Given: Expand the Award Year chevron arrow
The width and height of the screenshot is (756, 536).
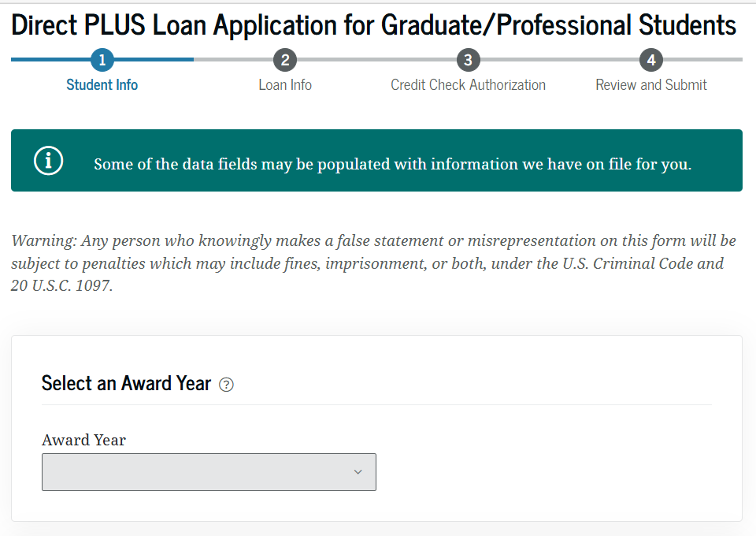Looking at the screenshot, I should (x=358, y=472).
